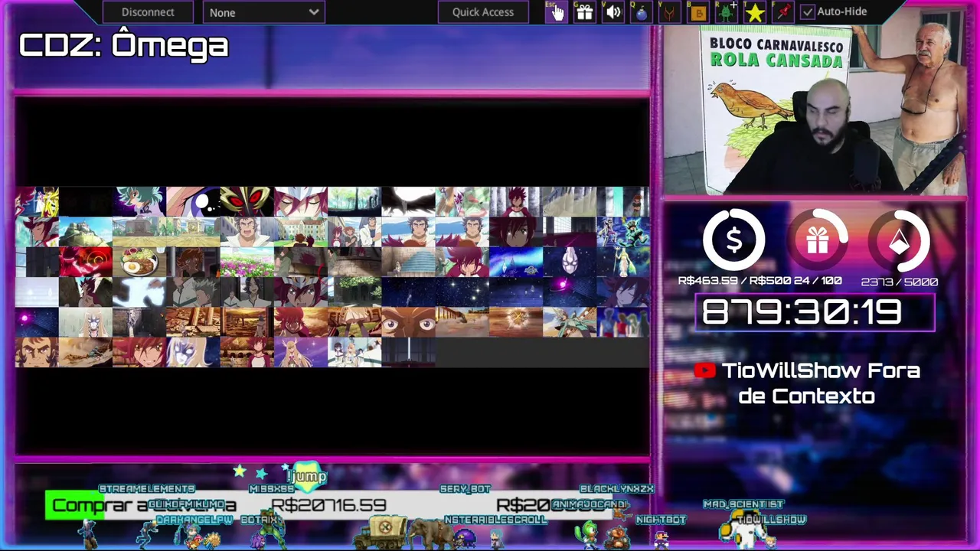Image resolution: width=980 pixels, height=551 pixels.
Task: Click the 'BOTRIX' username
Action: coord(259,520)
